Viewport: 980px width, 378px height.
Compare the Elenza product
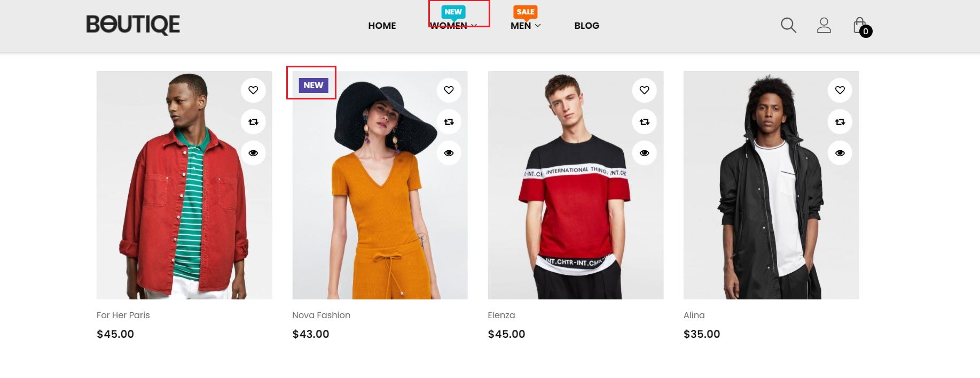[x=645, y=122]
